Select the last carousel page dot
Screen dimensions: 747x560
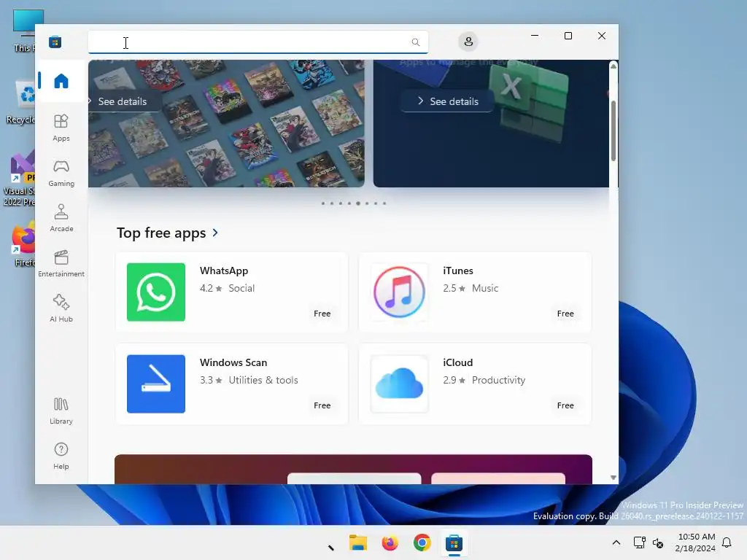pyautogui.click(x=384, y=203)
